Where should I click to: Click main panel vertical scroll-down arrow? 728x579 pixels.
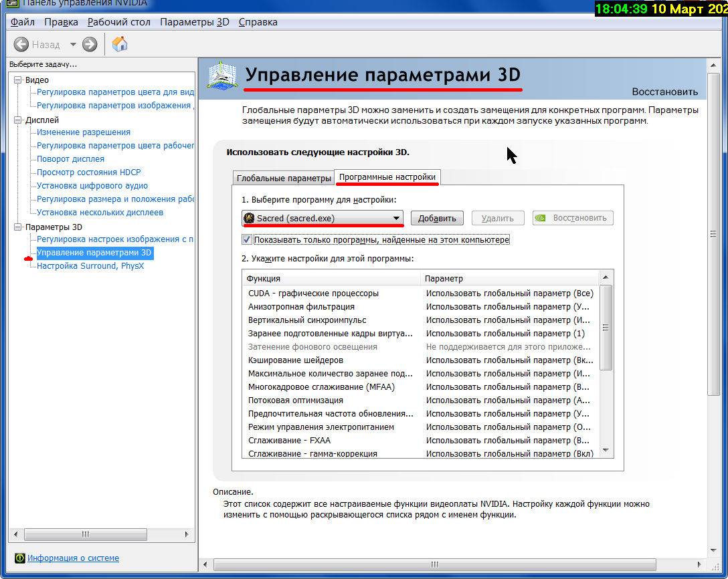coord(713,551)
